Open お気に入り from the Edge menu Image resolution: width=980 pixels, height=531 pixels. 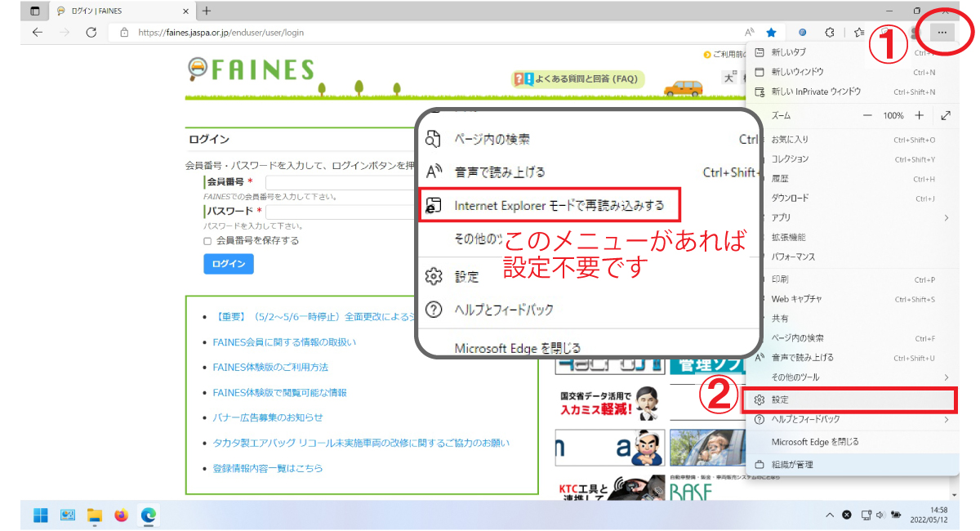853,140
